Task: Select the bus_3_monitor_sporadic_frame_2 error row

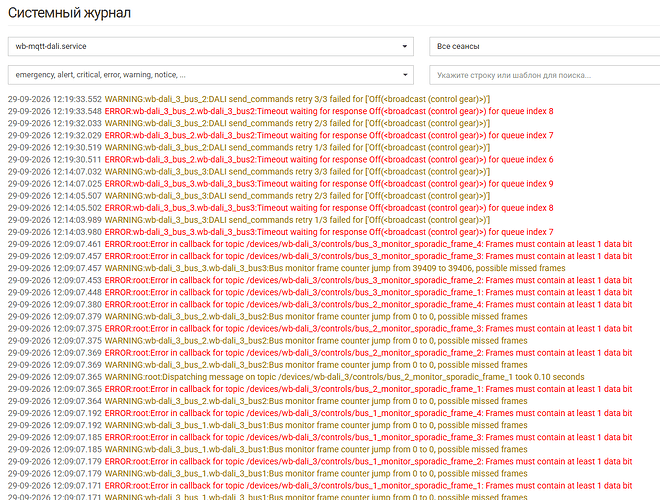Action: 320,280
